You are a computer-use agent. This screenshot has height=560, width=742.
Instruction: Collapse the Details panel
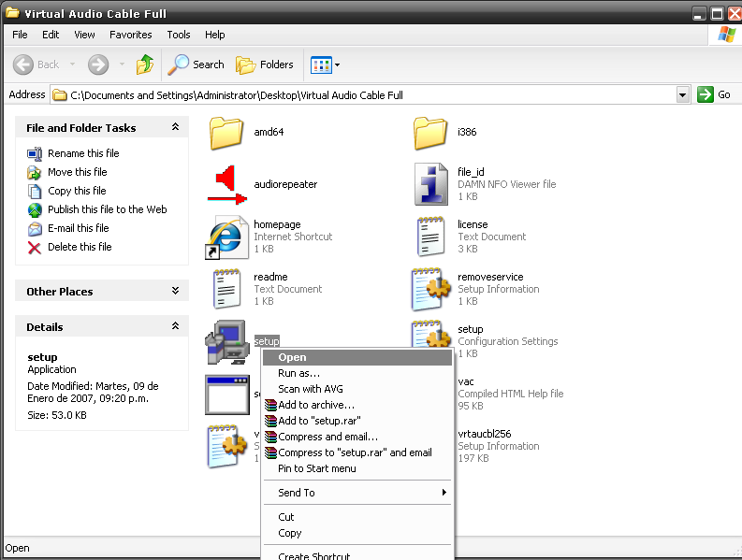click(175, 326)
